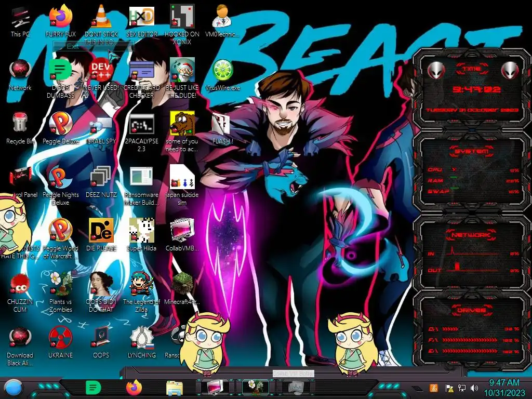Image resolution: width=532 pixels, height=399 pixels.
Task: Click the Star Butterfly figure by the LYNCHING icon
Action: coord(205,343)
